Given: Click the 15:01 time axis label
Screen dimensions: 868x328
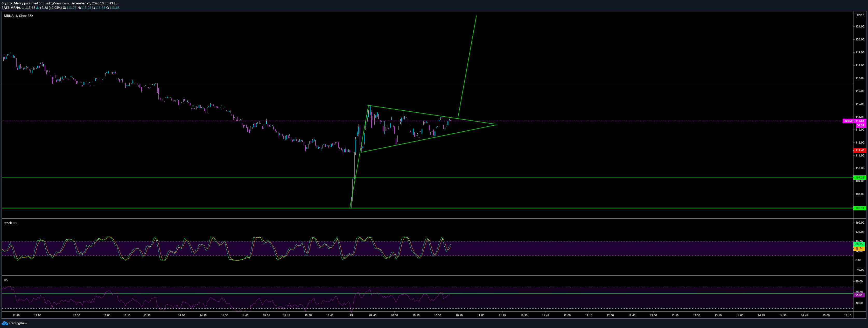Looking at the screenshot, I should 266,316.
